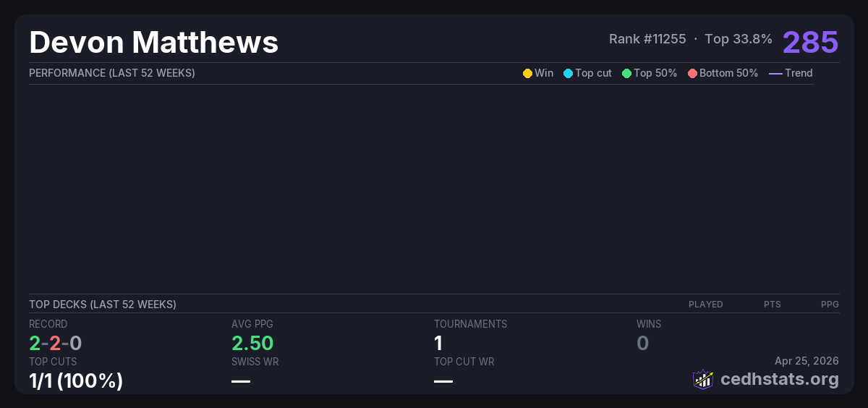Click the green Top 50% legend dot
868x408 pixels.
[626, 73]
